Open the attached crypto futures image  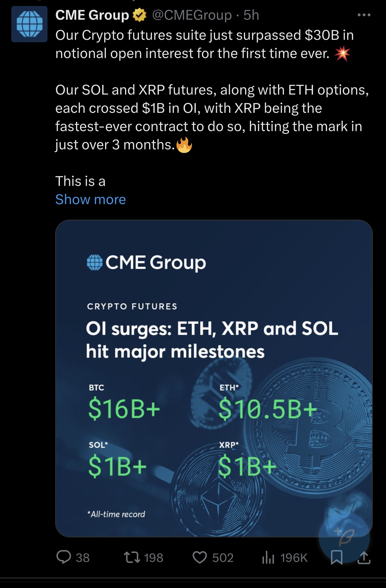pyautogui.click(x=214, y=378)
